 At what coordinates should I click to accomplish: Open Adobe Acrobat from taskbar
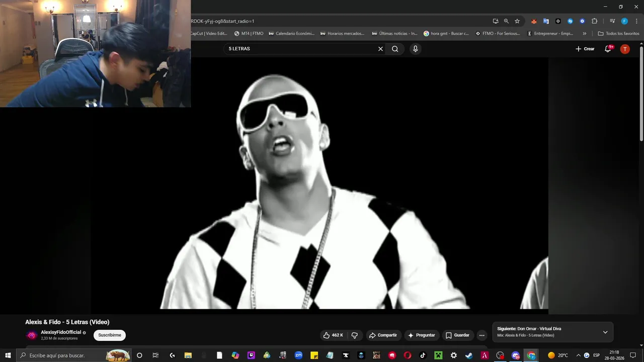[485, 355]
